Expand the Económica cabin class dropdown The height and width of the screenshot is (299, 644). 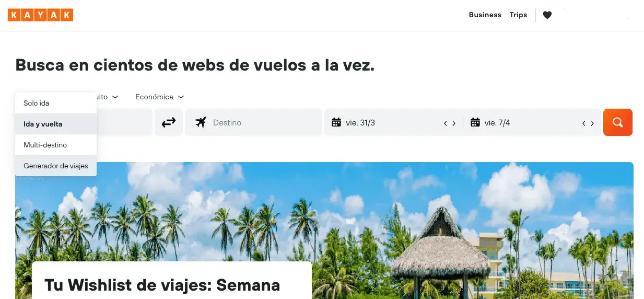pyautogui.click(x=159, y=97)
